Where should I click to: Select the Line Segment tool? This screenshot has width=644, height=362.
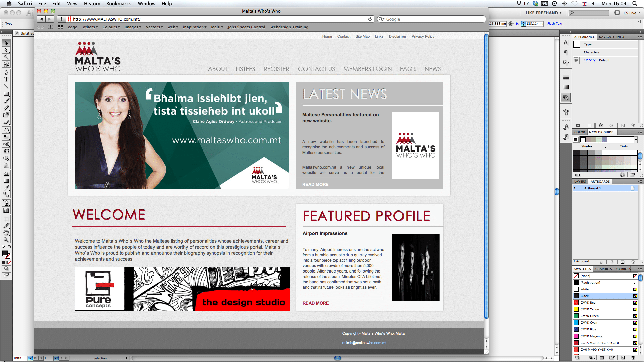6,86
